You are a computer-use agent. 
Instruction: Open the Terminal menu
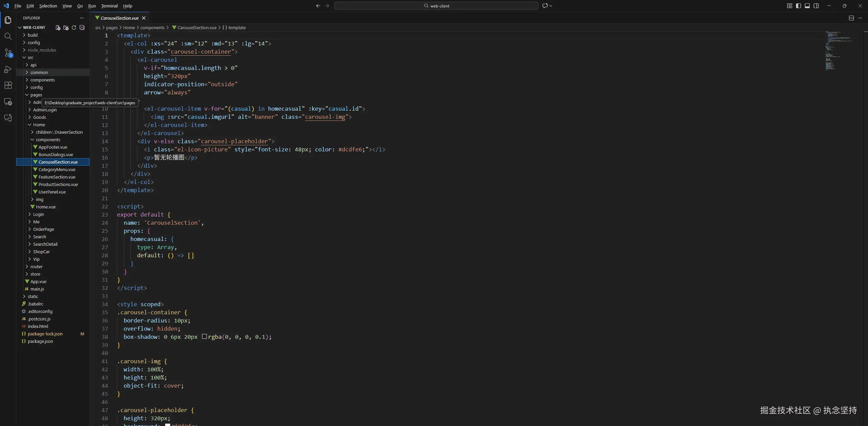[x=109, y=6]
